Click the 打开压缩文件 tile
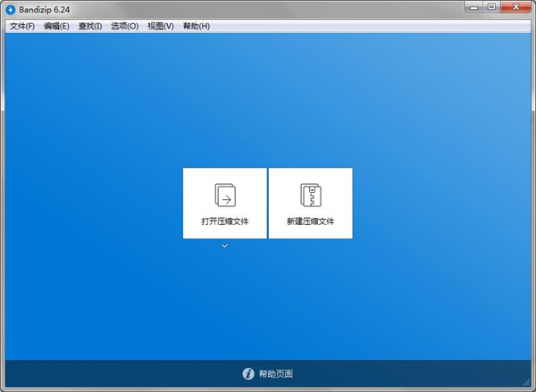The height and width of the screenshot is (392, 536). [224, 203]
